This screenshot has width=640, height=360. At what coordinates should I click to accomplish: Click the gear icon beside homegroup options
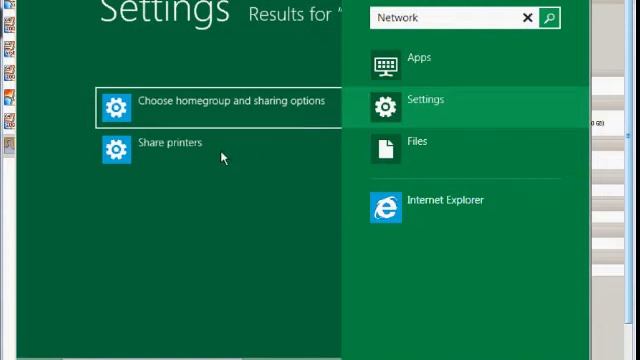click(x=117, y=108)
